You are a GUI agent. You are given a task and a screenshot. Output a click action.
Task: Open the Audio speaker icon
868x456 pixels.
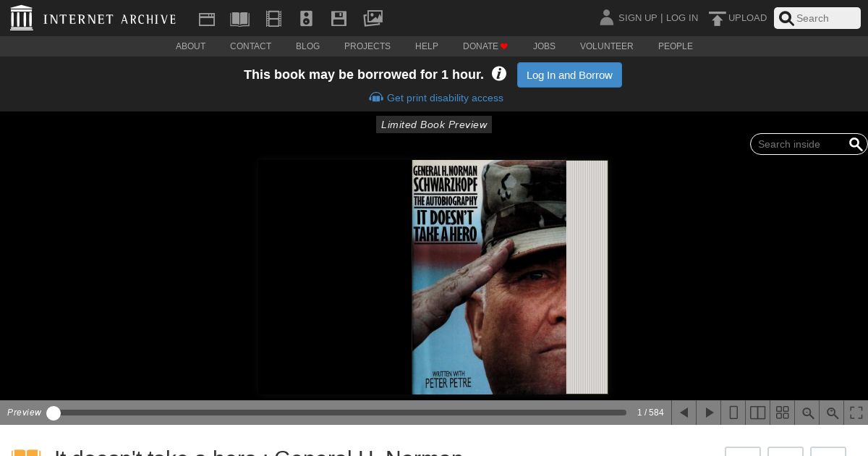[x=306, y=19]
